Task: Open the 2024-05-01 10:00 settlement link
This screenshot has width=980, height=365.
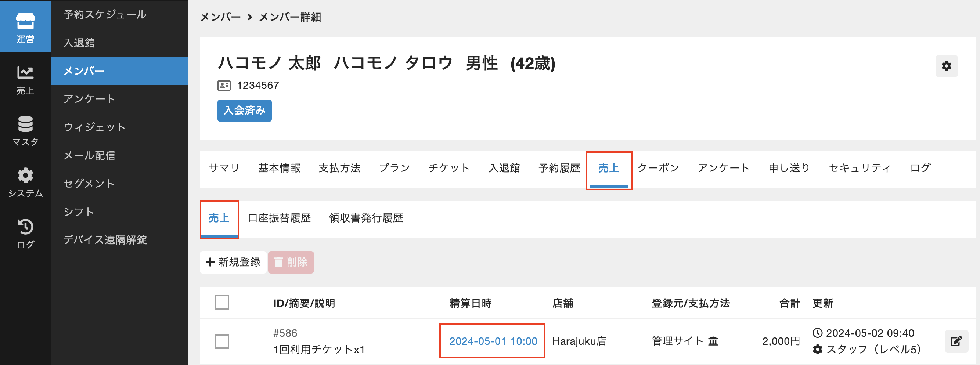Action: 493,341
